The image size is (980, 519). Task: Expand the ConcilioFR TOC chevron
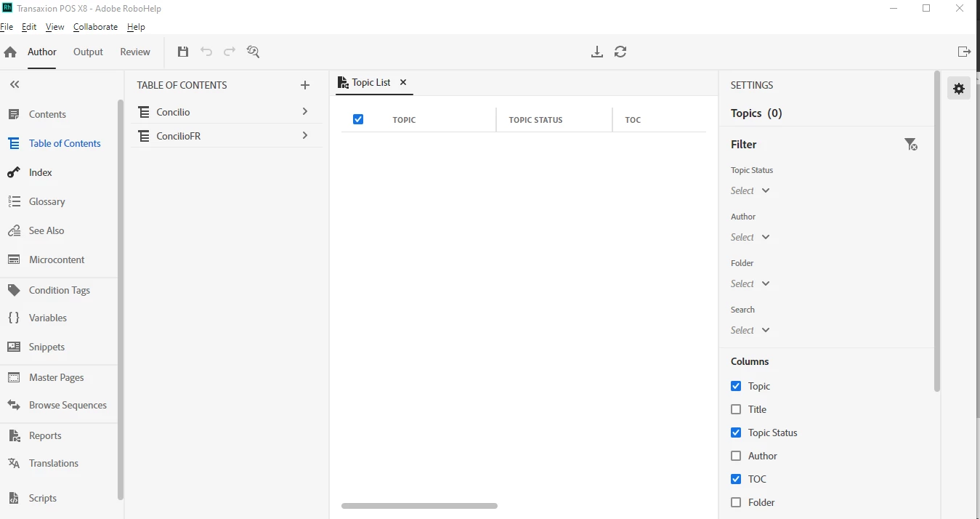(x=305, y=135)
